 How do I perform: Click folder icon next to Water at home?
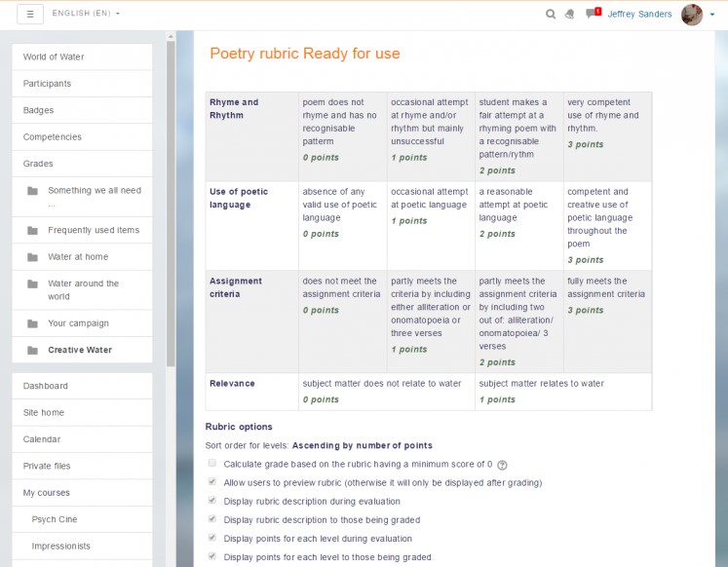click(32, 257)
